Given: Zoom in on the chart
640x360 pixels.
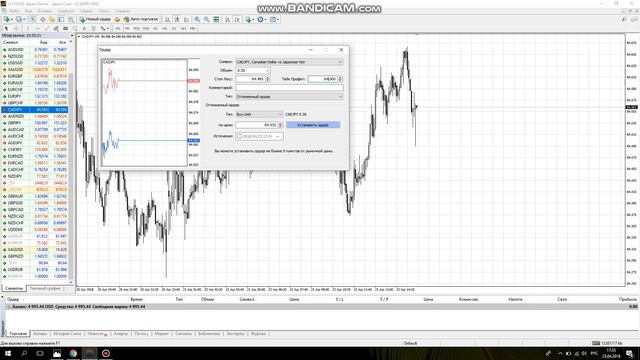Looking at the screenshot, I should 197,19.
